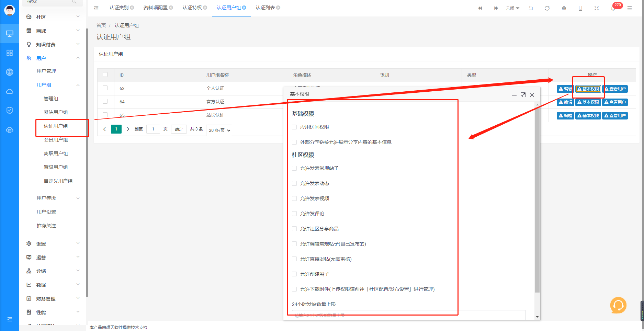This screenshot has height=331, width=644.
Task: Go to previous page arrow in pagination
Action: coord(105,129)
